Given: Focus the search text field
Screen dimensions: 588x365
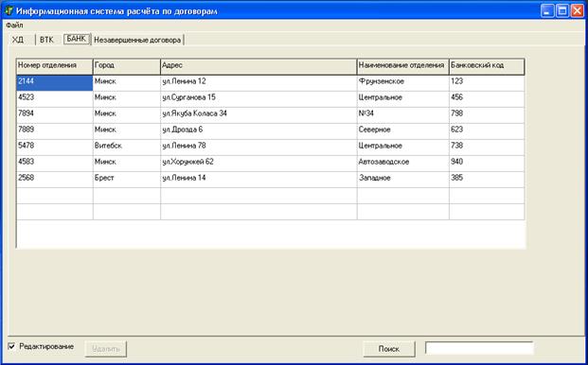Looking at the screenshot, I should (479, 348).
